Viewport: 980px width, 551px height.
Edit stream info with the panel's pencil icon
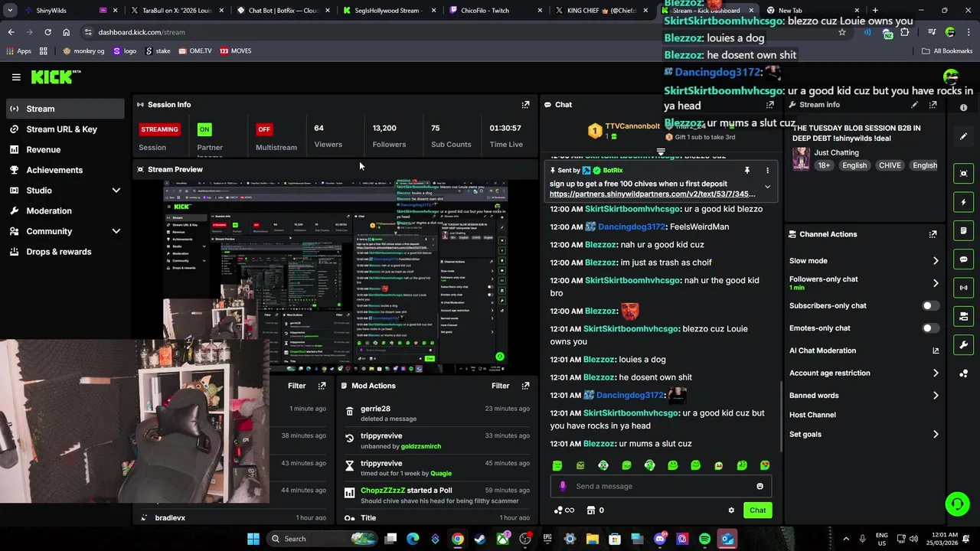pyautogui.click(x=914, y=105)
